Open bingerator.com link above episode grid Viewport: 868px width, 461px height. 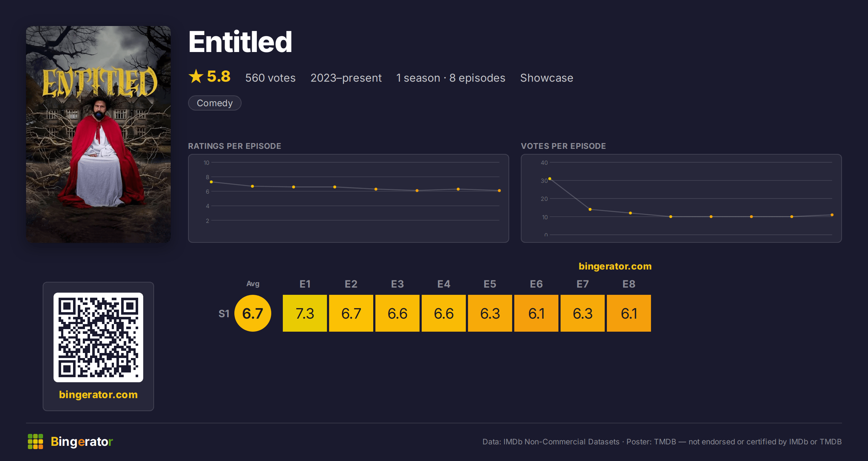tap(615, 266)
